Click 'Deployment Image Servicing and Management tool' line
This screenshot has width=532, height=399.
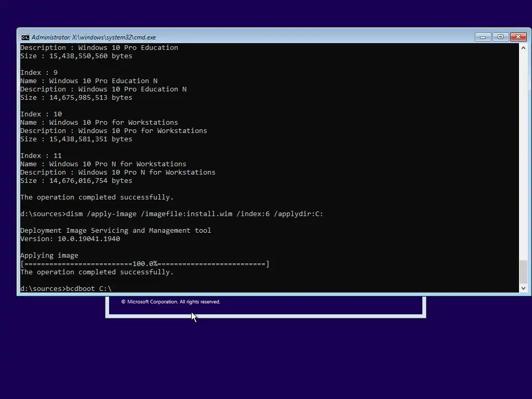116,230
